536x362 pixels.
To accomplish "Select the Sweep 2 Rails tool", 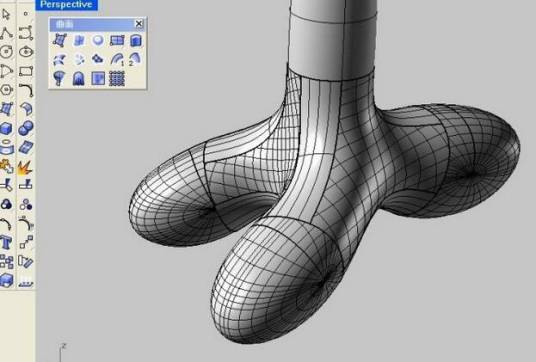I will point(136,59).
